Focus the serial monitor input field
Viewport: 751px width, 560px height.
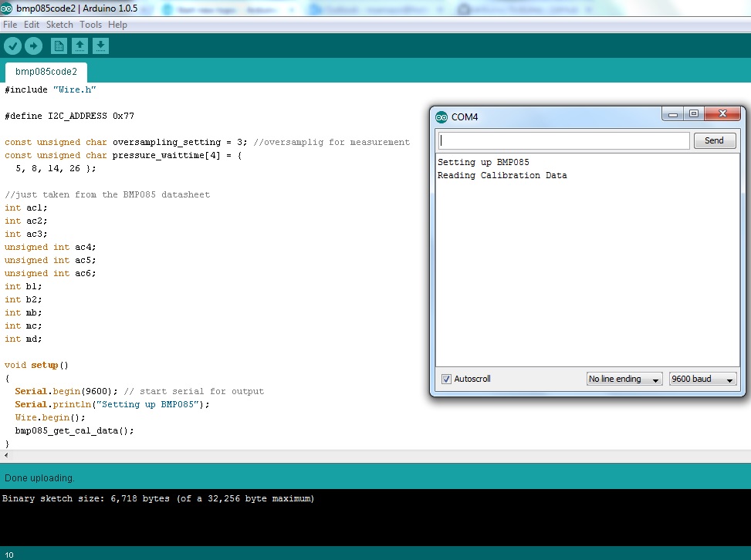pyautogui.click(x=563, y=140)
